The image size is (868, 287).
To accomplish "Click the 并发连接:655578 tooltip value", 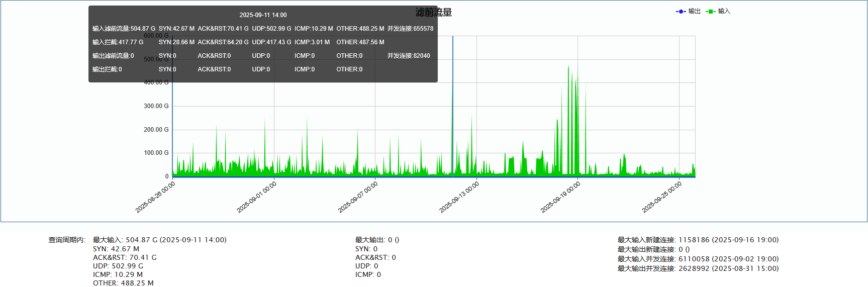I will coord(410,29).
